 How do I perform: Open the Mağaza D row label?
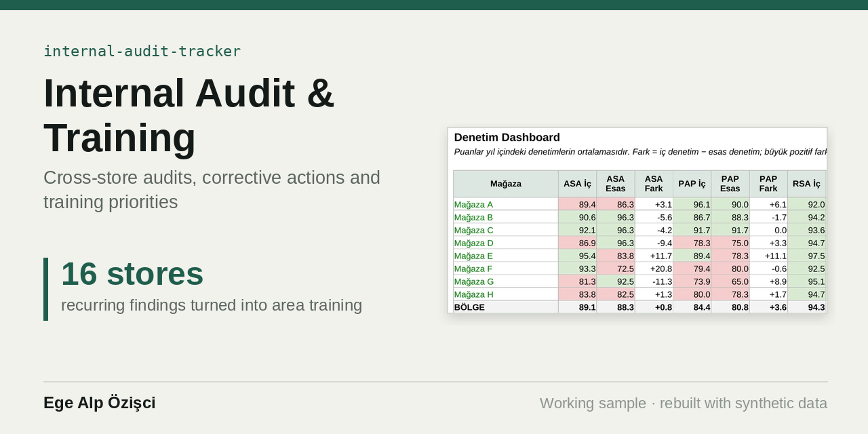(x=473, y=243)
